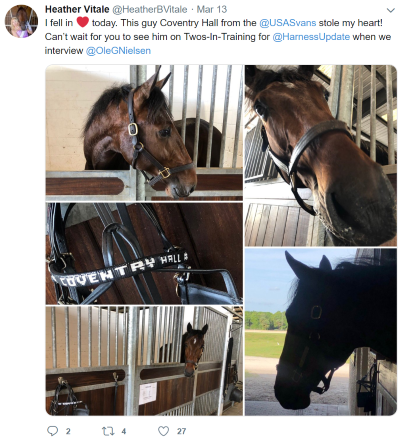This screenshot has width=400, height=443.
Task: Follow the @USASvans mention link
Action: point(288,23)
